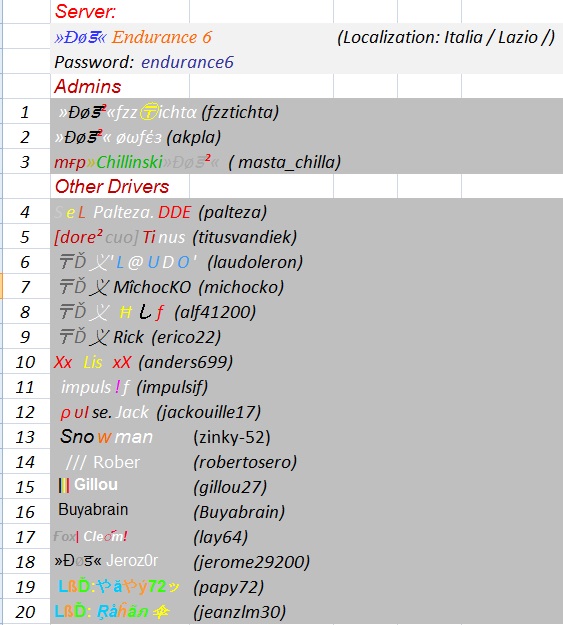Select the login (jerome29200) cell

tap(252, 562)
